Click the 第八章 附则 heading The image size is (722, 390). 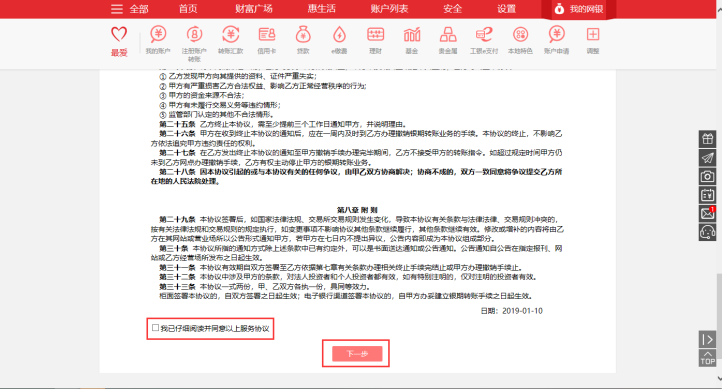click(x=357, y=210)
